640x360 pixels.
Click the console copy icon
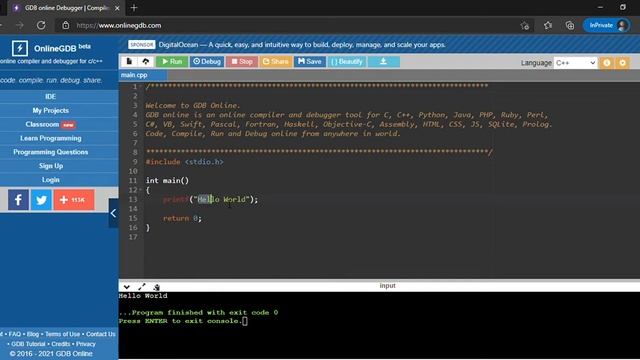point(156,287)
